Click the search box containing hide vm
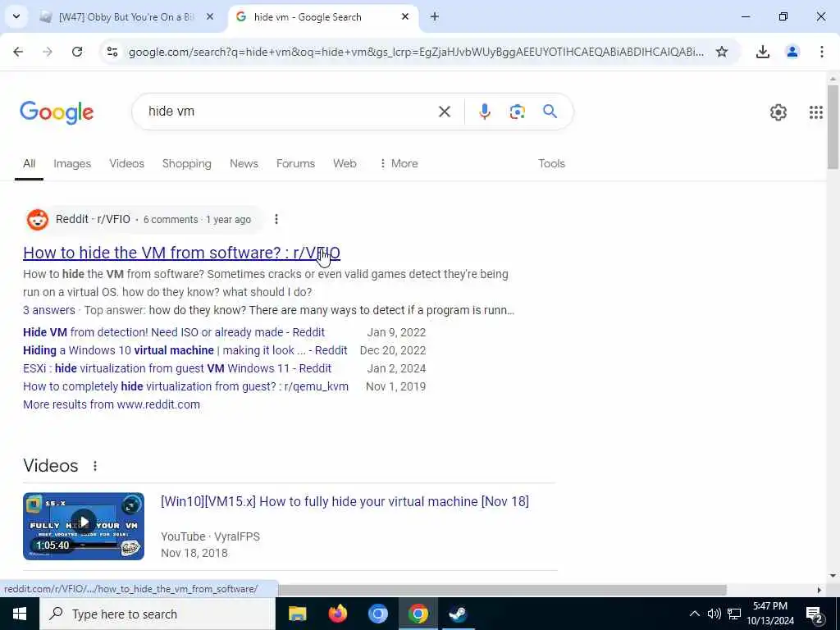Image resolution: width=840 pixels, height=630 pixels. coord(290,112)
